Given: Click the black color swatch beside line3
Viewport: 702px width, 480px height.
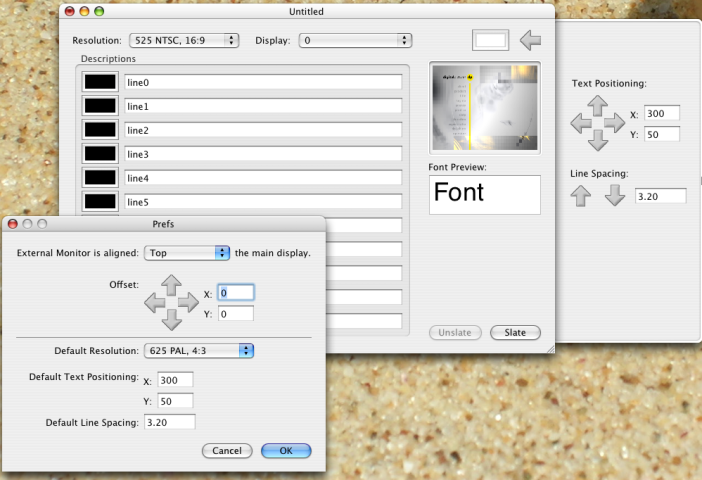Looking at the screenshot, I should tap(99, 154).
